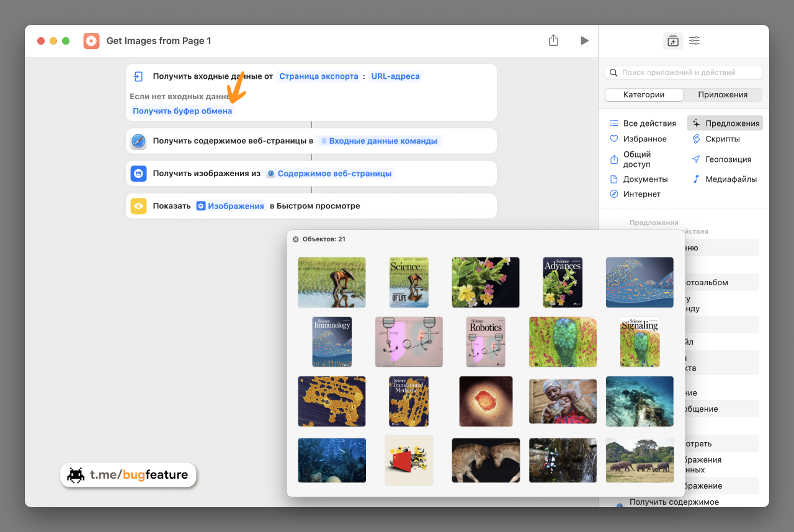Screen dimensions: 794x532
Task: Switch to the Приложения tab
Action: (723, 95)
